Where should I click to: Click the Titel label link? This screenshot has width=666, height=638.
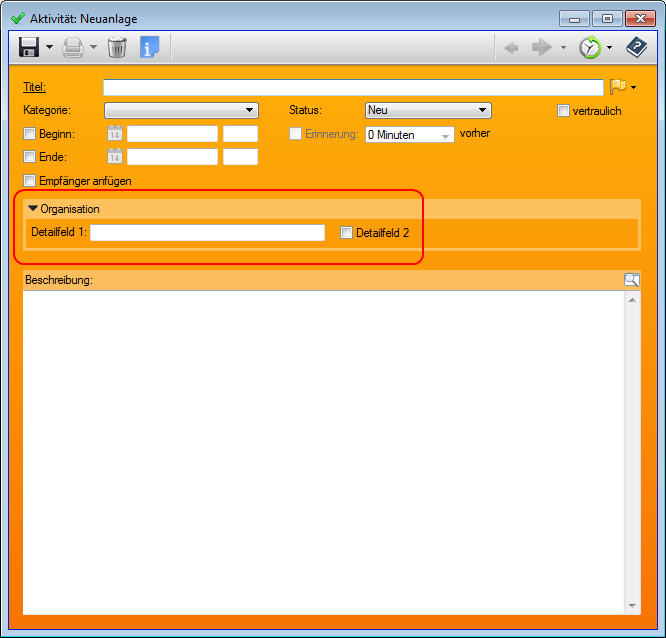(34, 87)
